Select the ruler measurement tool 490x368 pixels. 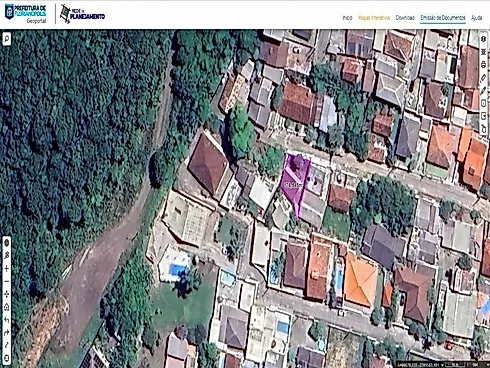click(x=483, y=78)
